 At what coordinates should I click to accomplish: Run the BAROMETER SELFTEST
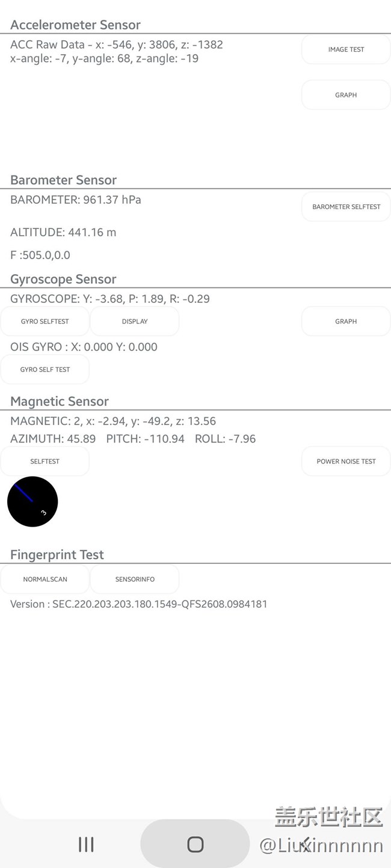pos(346,207)
